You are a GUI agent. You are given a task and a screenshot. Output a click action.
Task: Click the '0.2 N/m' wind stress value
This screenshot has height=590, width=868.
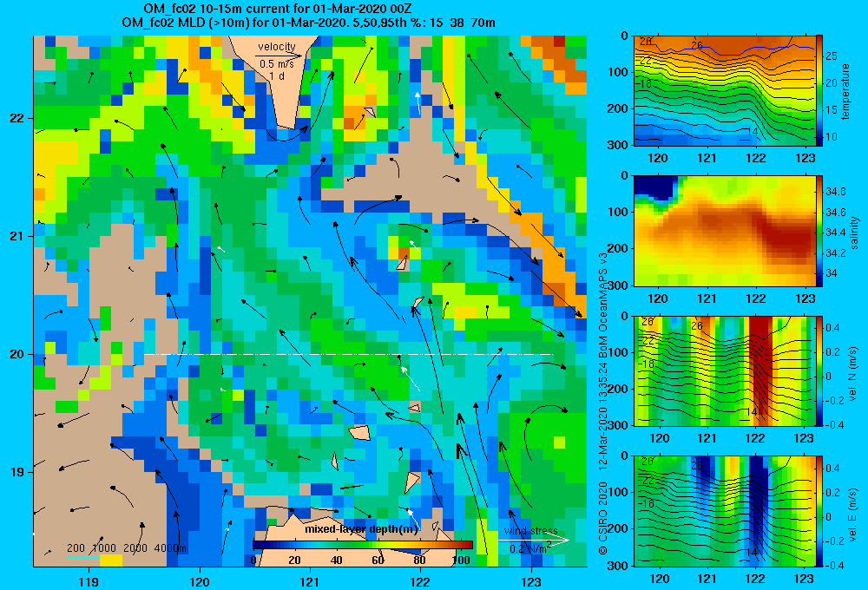coord(530,548)
